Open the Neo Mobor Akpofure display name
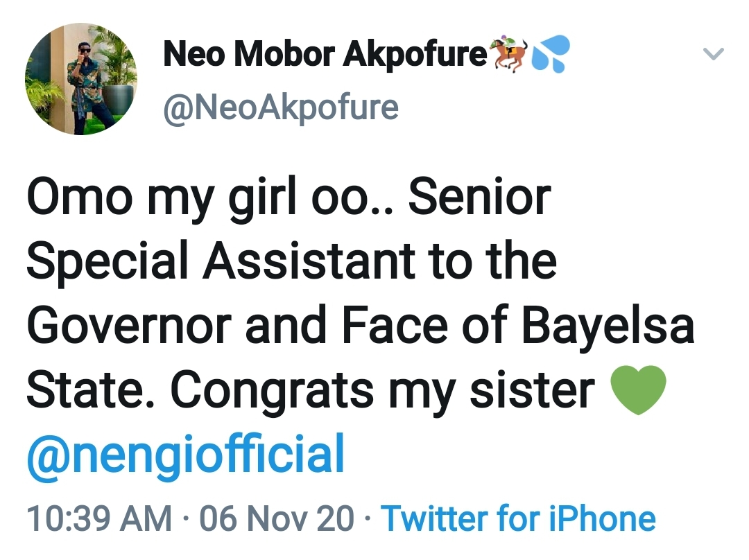749x560 pixels. (326, 54)
